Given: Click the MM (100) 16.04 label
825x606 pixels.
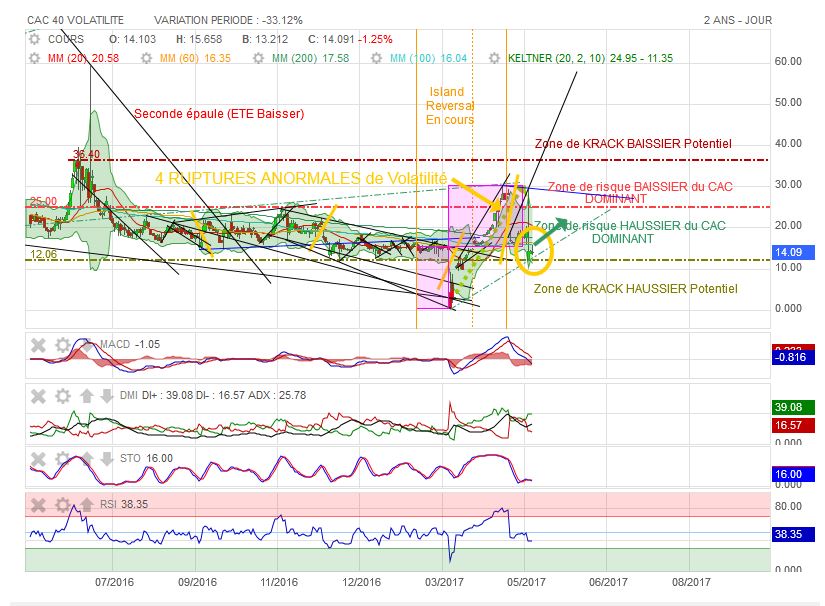Looking at the screenshot, I should (x=428, y=58).
